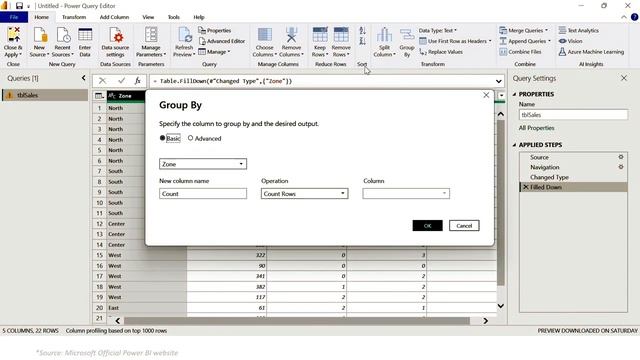
Task: Open the Zone group-by column dropdown
Action: pyautogui.click(x=203, y=164)
